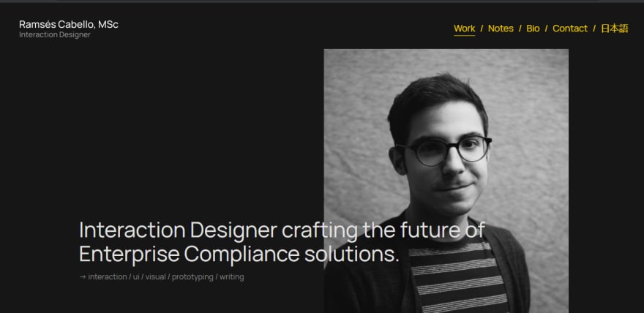
Task: Click the man's glasses in the portrait photo
Action: tap(445, 150)
